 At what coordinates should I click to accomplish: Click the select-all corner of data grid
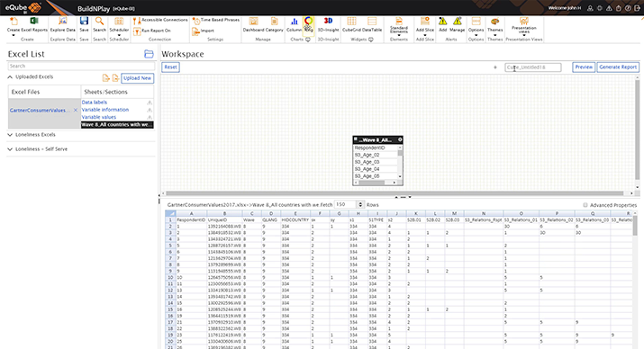(170, 214)
